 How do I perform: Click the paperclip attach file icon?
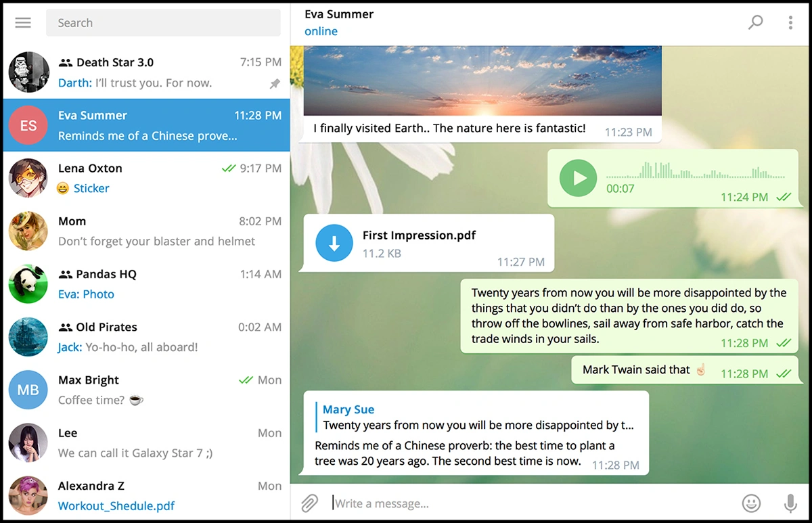tap(309, 503)
